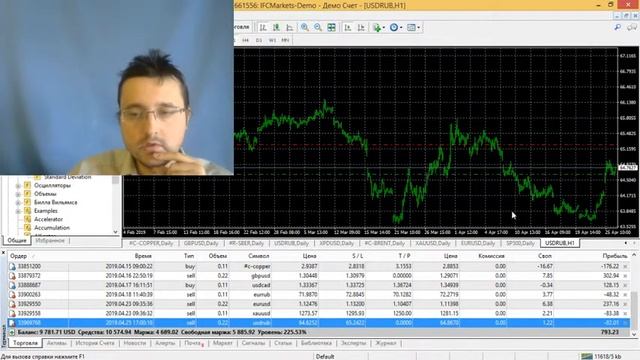Open the История Счета terminal tab

click(95, 343)
